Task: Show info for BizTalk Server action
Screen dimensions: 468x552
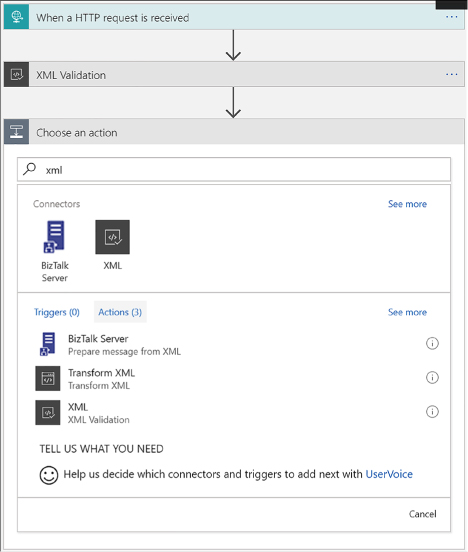Action: click(432, 343)
